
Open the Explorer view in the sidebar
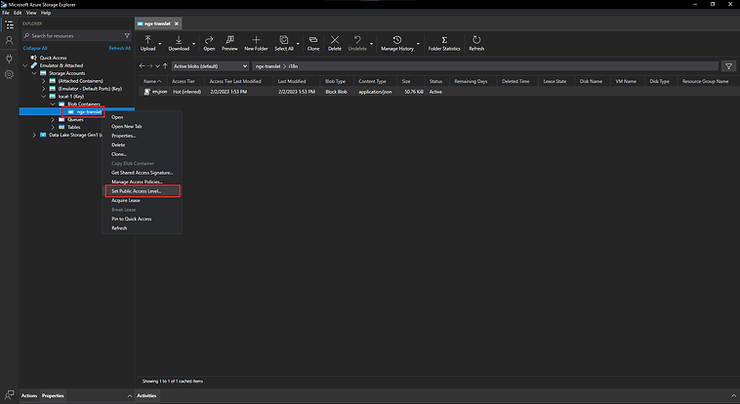(9, 25)
